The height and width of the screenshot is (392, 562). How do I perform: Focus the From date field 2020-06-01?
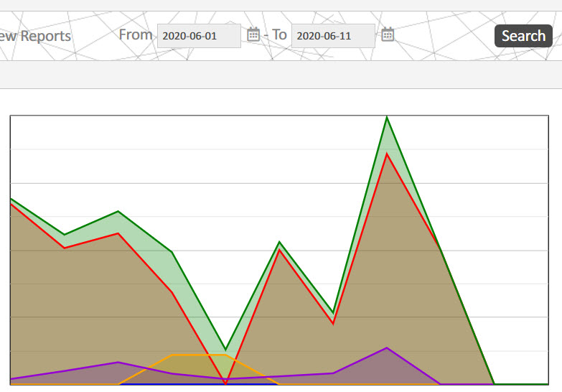[x=199, y=36]
